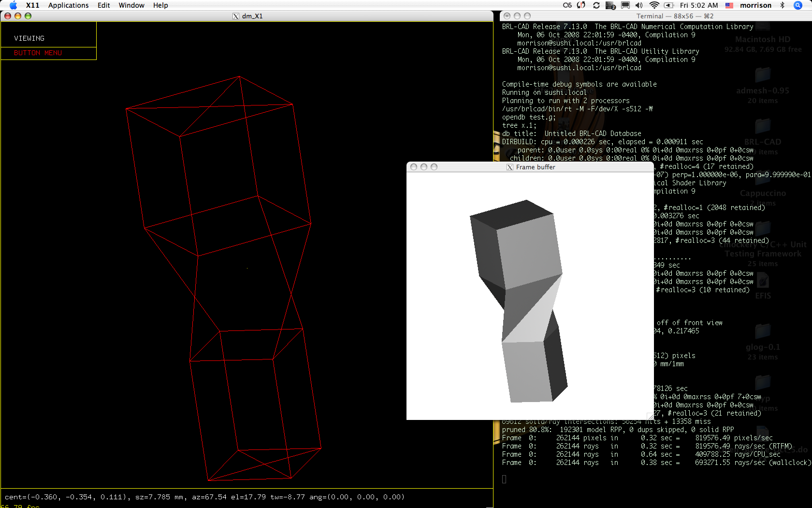Click the cent= status line in dm_X1

click(204, 497)
